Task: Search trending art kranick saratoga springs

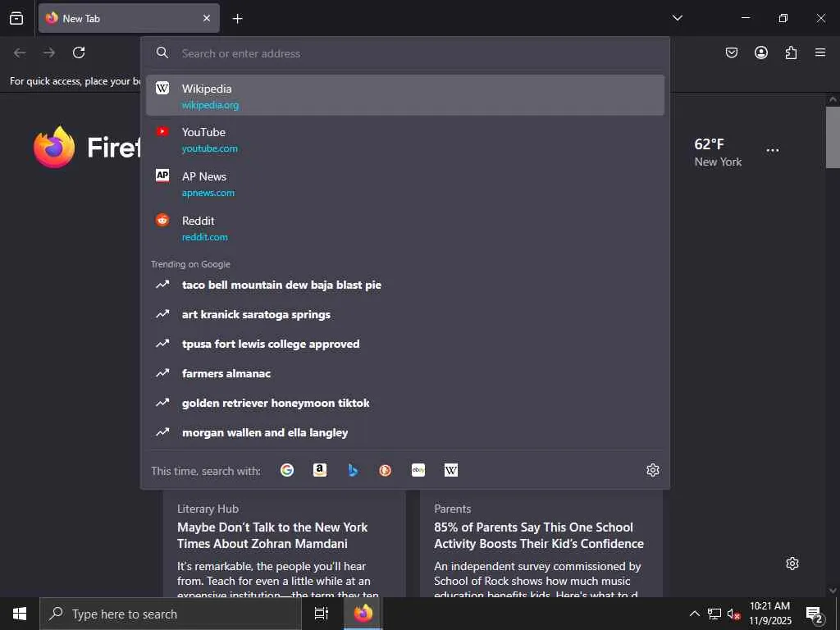Action: click(x=405, y=314)
